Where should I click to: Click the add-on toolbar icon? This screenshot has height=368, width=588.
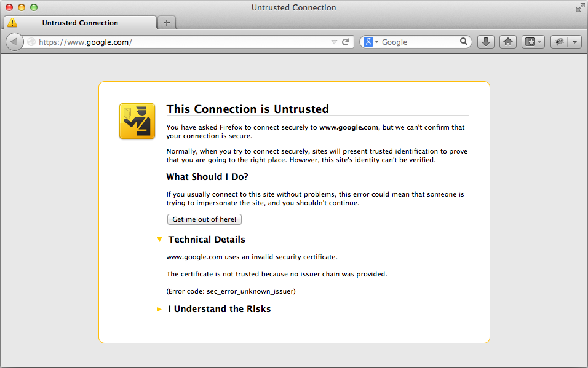point(559,42)
